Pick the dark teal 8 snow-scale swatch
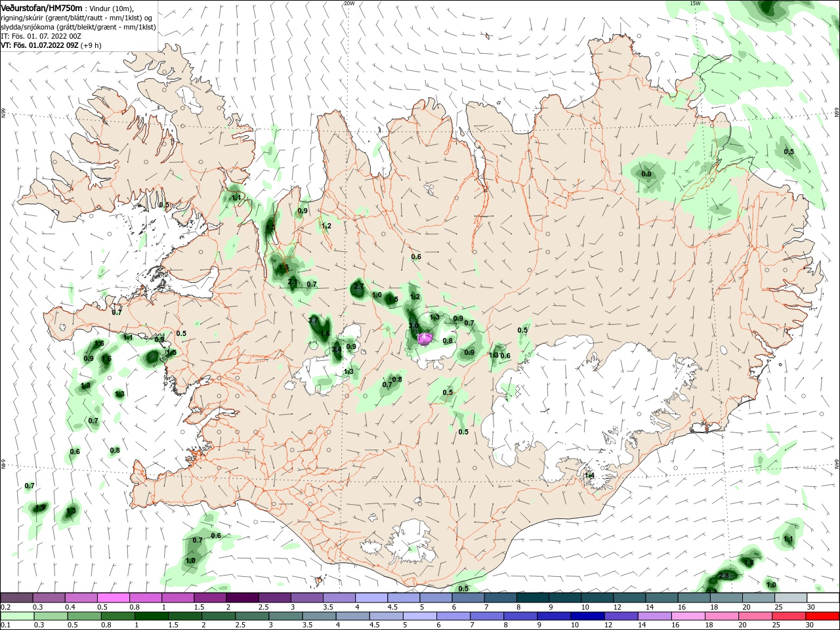This screenshot has height=630, width=840. (x=532, y=597)
